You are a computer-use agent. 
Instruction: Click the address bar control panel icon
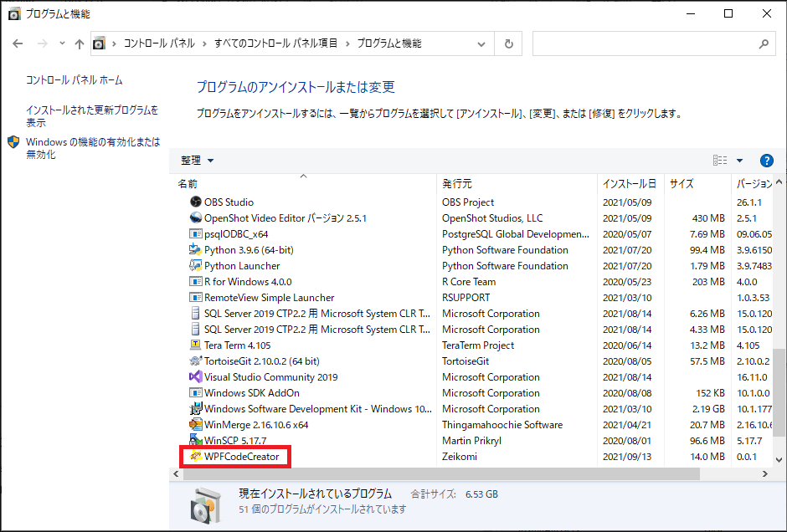(100, 43)
